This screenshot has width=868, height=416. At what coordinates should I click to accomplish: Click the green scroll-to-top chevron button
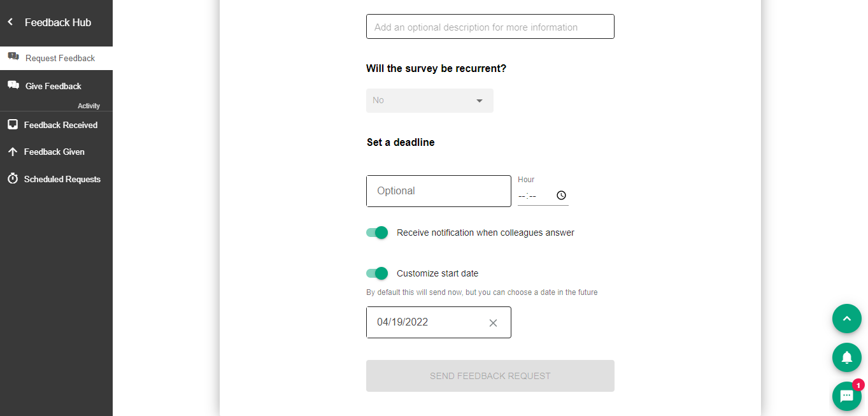point(846,319)
